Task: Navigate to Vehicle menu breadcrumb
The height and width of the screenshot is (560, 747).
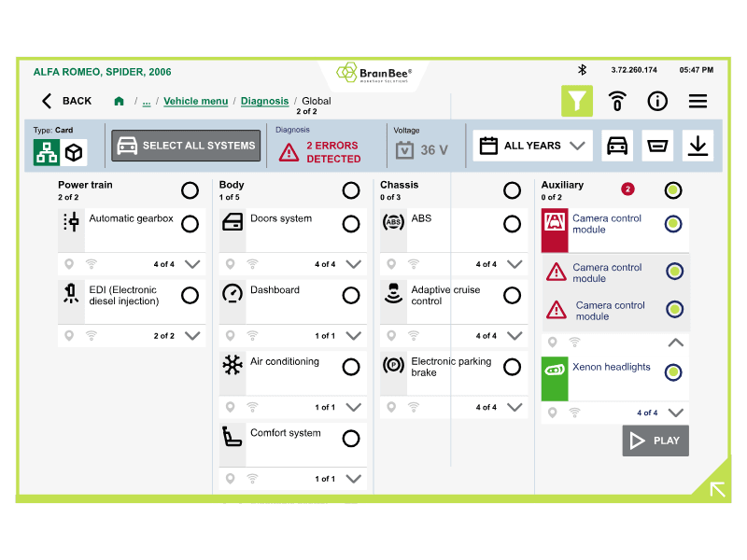Action: pyautogui.click(x=195, y=101)
